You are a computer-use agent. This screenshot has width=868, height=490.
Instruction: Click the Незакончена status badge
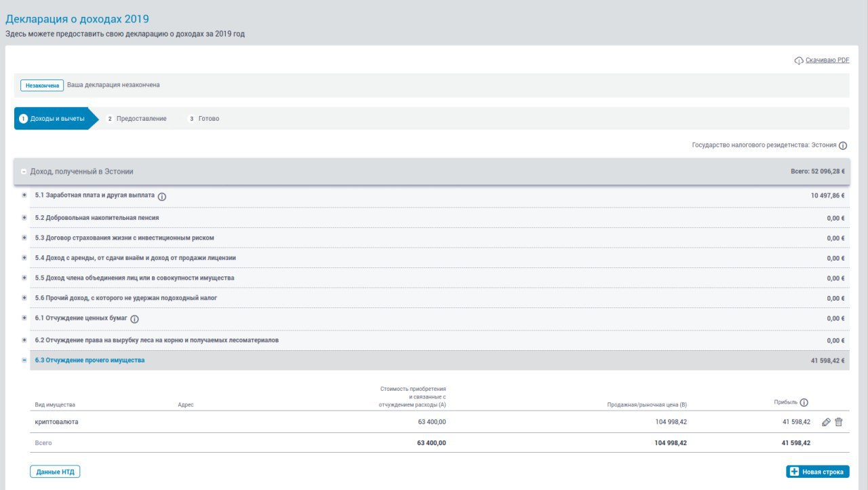42,86
